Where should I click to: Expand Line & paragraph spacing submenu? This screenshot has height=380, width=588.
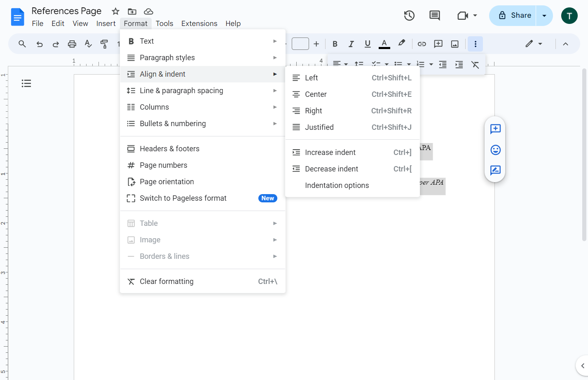[x=203, y=91]
